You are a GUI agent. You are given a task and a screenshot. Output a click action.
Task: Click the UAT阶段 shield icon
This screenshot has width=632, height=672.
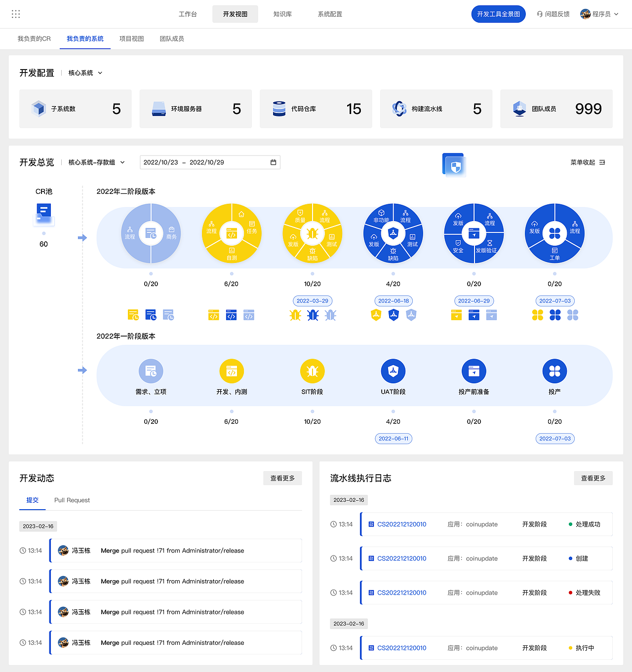[x=393, y=371]
